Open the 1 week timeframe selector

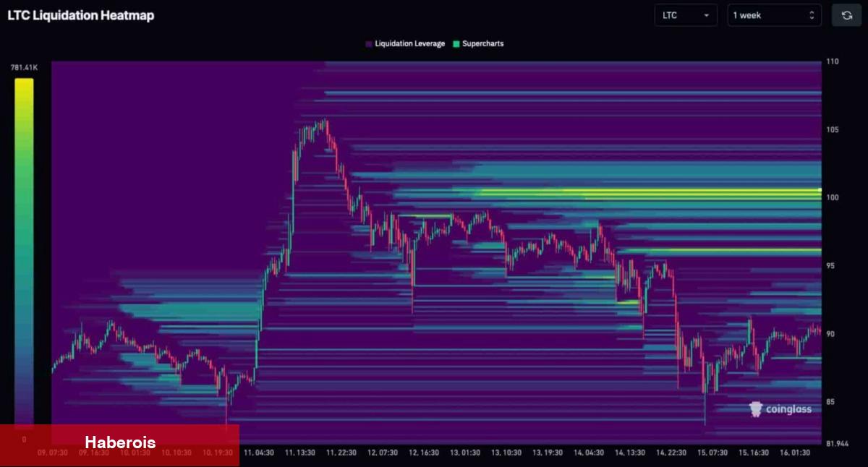pos(774,15)
